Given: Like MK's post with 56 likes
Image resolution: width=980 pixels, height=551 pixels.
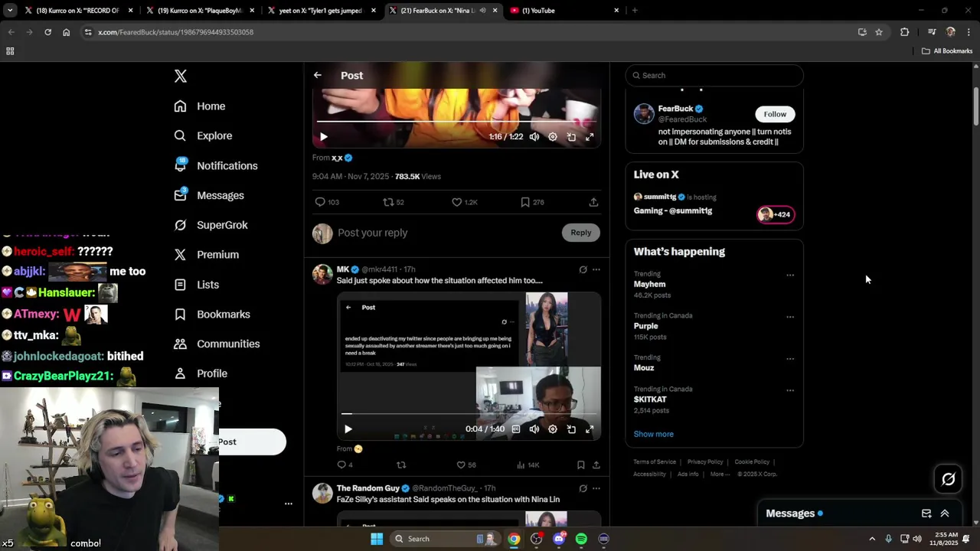Looking at the screenshot, I should tap(466, 465).
